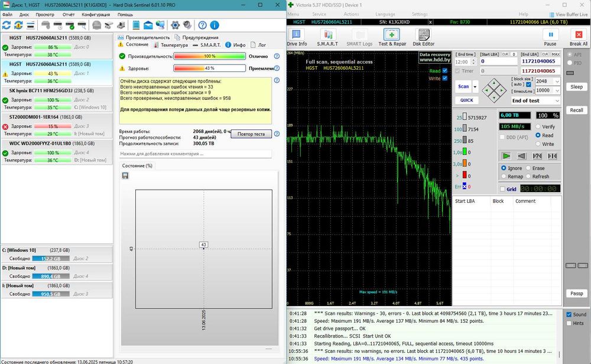Click the save icon above the health graph
Screen dimensions: 591x364
(125, 175)
